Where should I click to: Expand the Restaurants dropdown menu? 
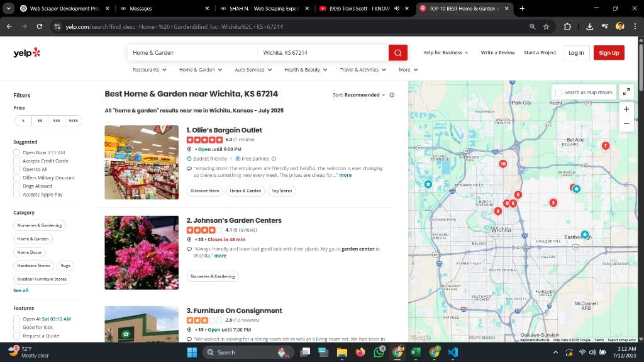point(150,70)
